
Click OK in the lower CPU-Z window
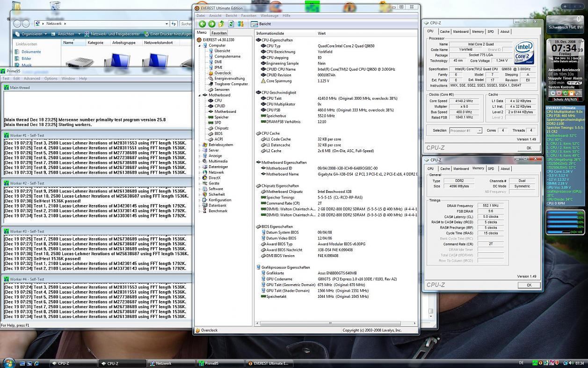(x=529, y=285)
